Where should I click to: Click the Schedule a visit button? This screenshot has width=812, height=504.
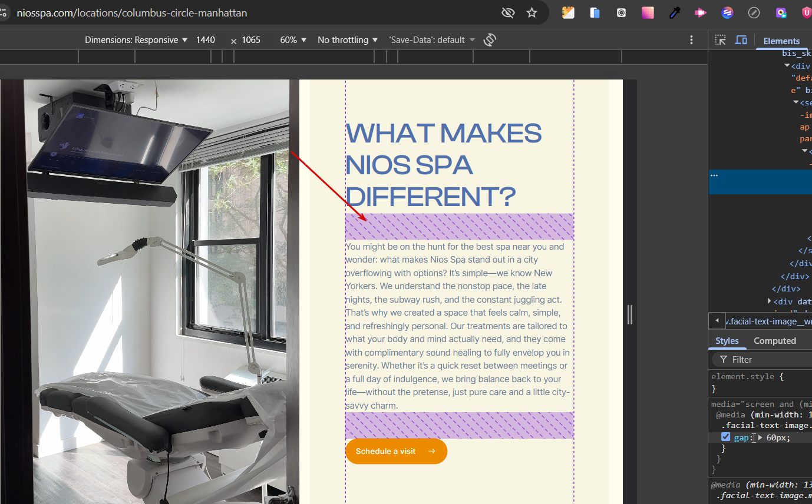click(396, 452)
